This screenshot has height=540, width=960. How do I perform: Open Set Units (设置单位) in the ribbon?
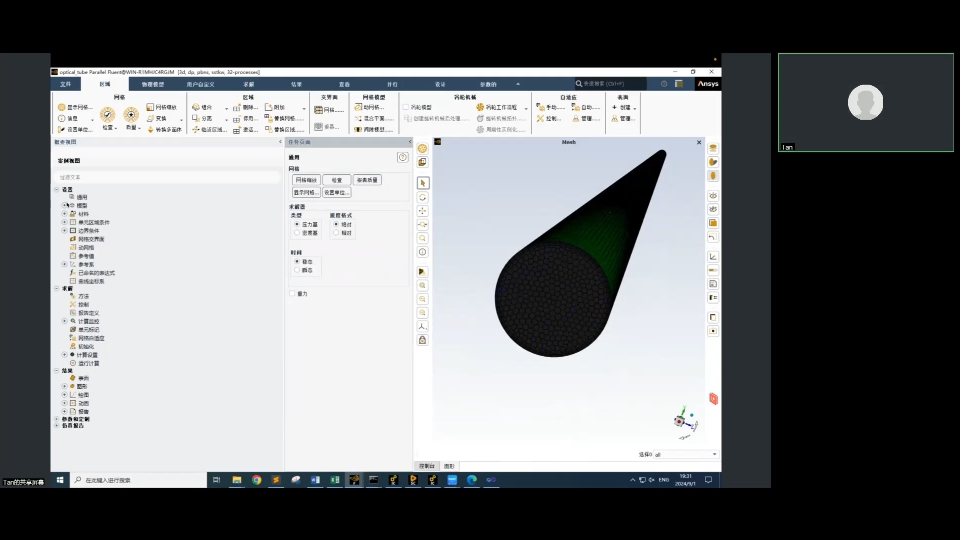tap(75, 130)
